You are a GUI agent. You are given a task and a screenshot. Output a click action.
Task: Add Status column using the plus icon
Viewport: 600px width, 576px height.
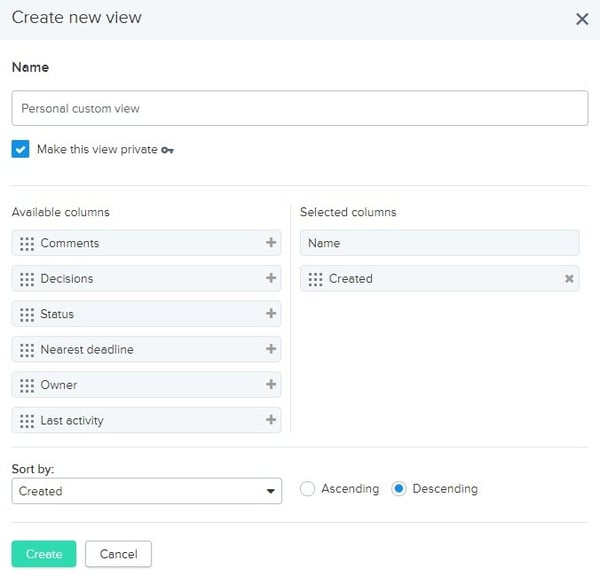pos(270,314)
